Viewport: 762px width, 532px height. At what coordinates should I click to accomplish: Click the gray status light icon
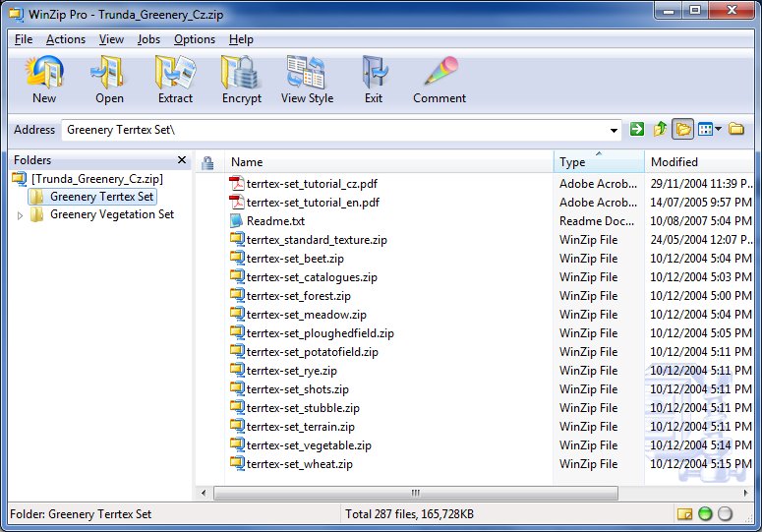(725, 513)
